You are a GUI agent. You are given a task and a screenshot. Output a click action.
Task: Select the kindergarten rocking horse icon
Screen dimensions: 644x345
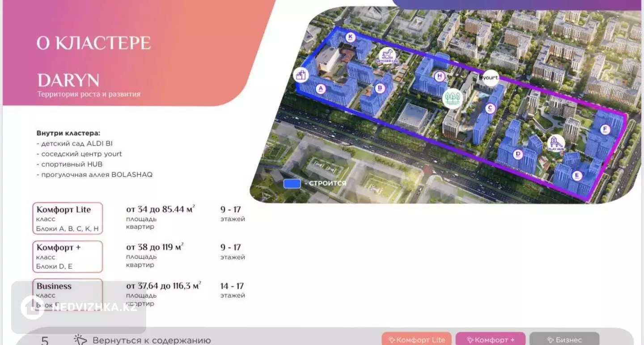(387, 56)
